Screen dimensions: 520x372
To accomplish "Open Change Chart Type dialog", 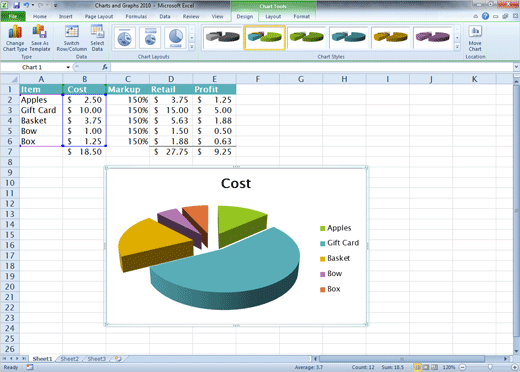I will [x=15, y=38].
